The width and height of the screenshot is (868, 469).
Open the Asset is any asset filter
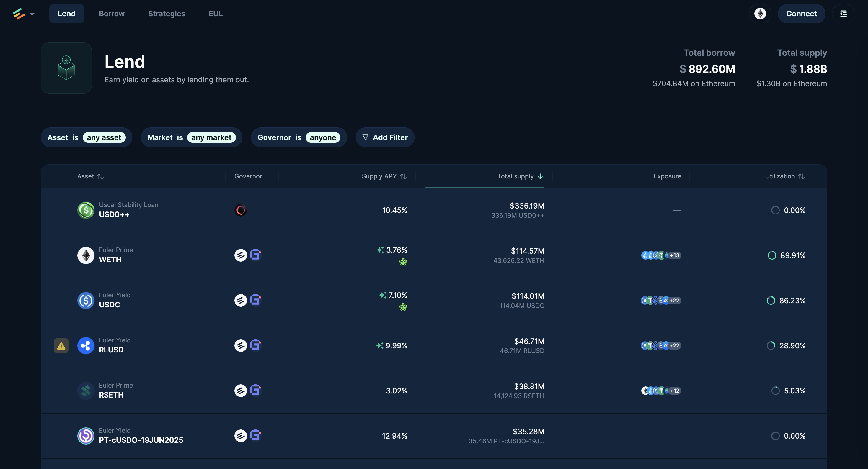click(86, 137)
